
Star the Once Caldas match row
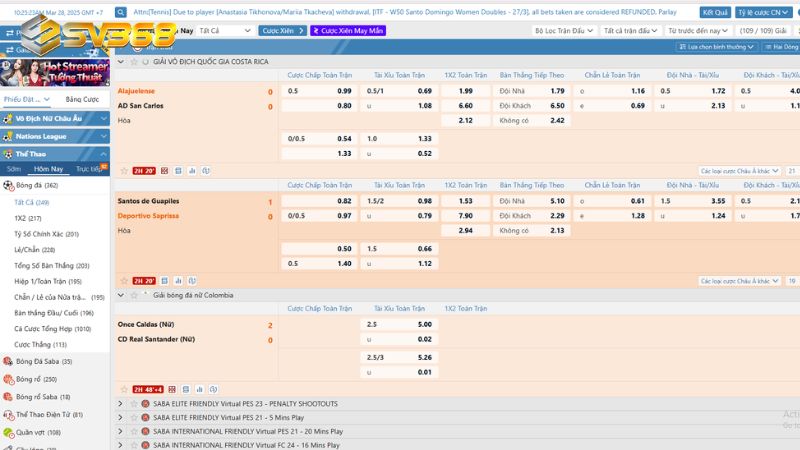click(x=123, y=389)
